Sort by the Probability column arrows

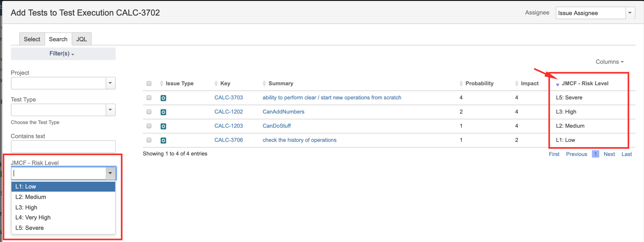coord(461,84)
